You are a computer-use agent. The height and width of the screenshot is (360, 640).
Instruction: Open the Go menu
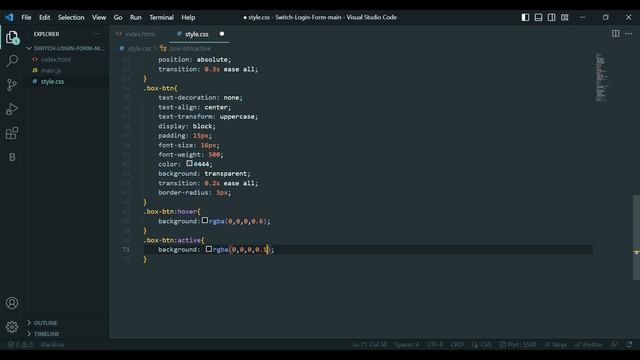118,17
